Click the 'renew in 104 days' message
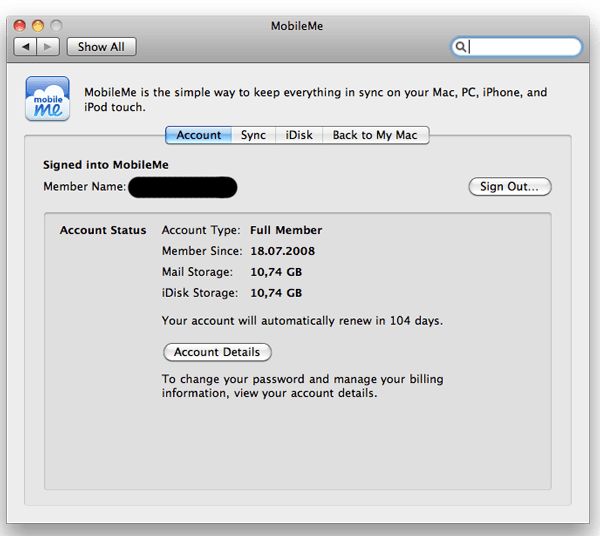Screen dimensions: 600x536 pos(302,321)
